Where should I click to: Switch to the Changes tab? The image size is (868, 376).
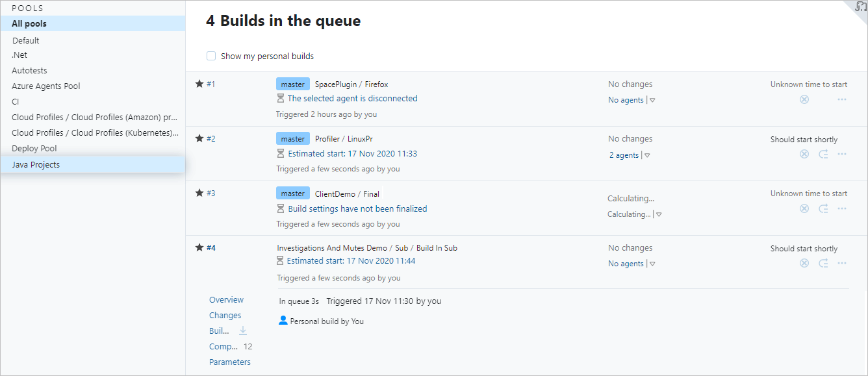pyautogui.click(x=225, y=315)
